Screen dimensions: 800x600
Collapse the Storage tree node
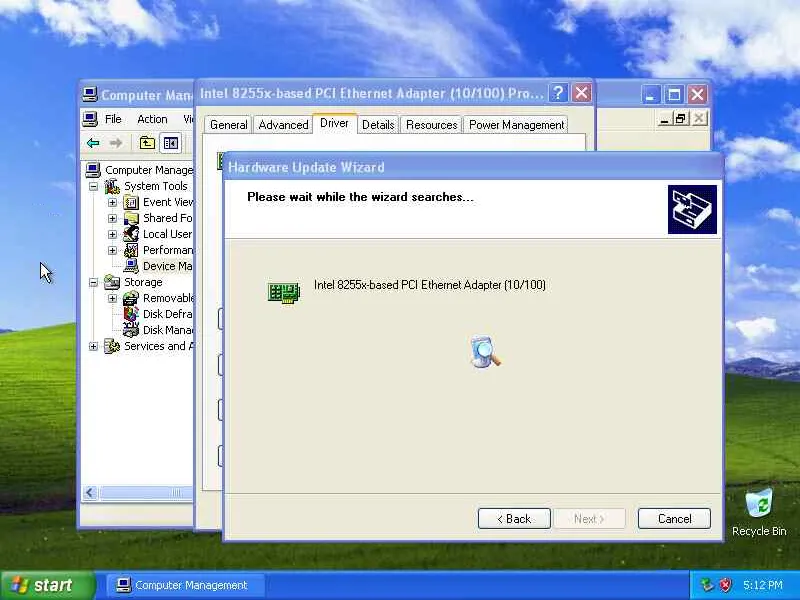[x=93, y=282]
